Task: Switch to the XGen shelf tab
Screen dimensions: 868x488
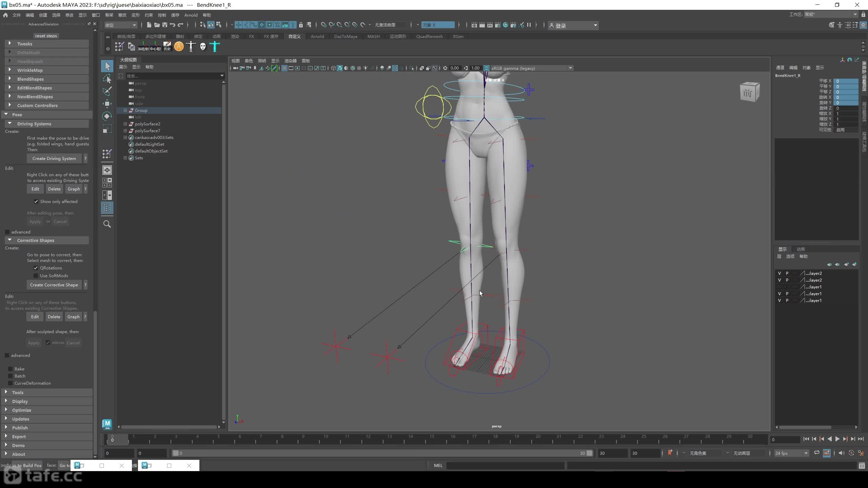Action: 458,36
